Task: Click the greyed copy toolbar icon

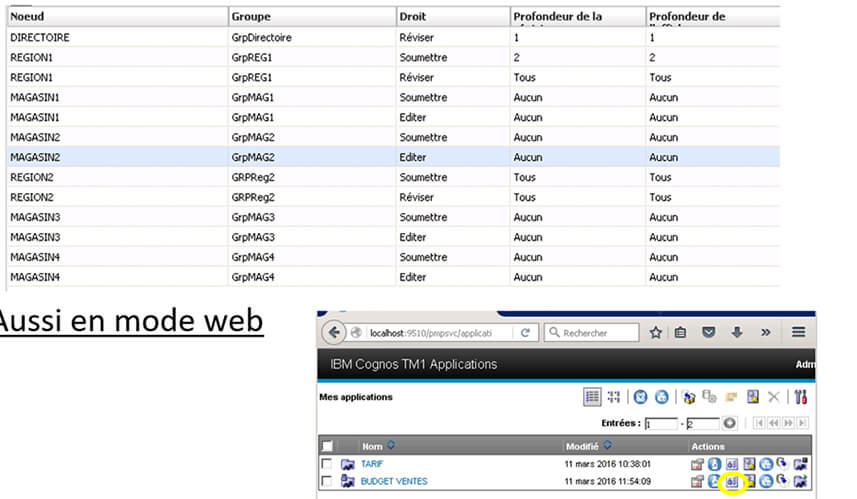Action: (709, 397)
